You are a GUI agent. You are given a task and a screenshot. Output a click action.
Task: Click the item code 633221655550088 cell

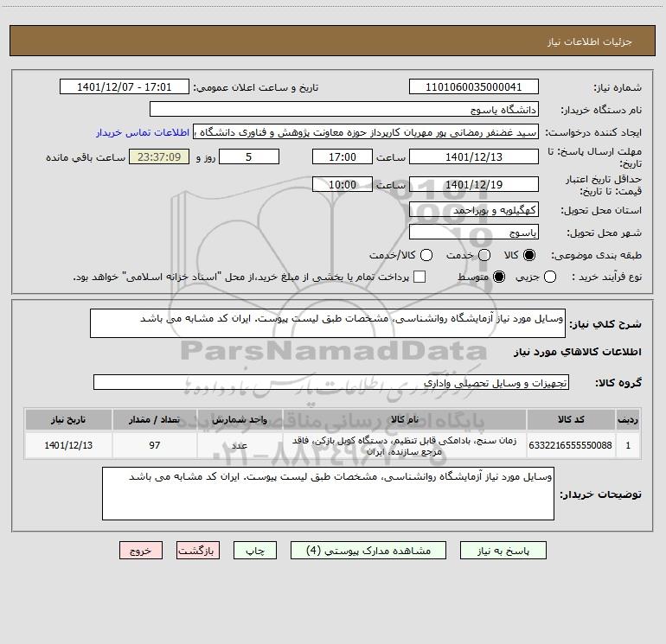tap(571, 445)
